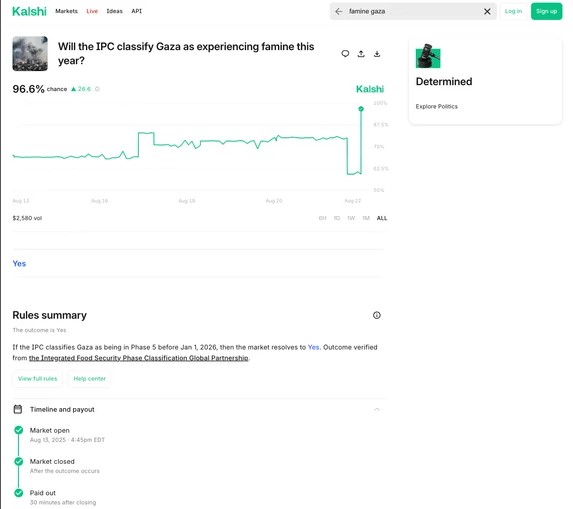The width and height of the screenshot is (573, 509).
Task: Click the Sign up button
Action: tap(546, 11)
